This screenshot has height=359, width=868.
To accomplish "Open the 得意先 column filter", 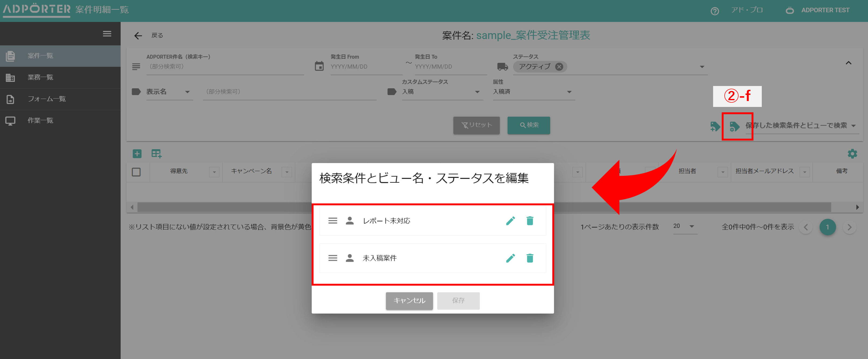I will [214, 172].
